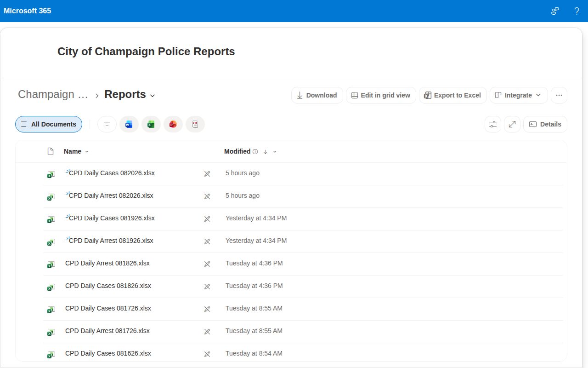Open CPD Daily Cases 081626.xlsx
The image size is (588, 368).
[108, 353]
